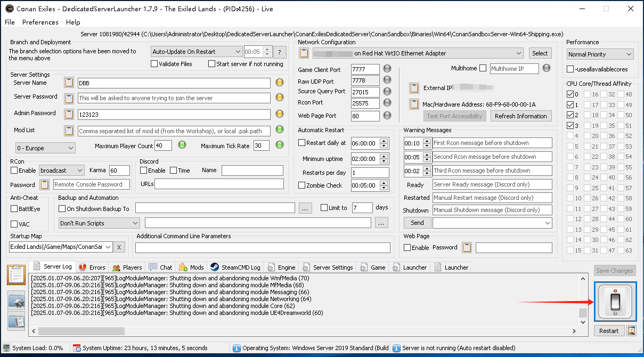644x357 pixels.
Task: Click the yellow status light beside Server Name
Action: pos(279,83)
